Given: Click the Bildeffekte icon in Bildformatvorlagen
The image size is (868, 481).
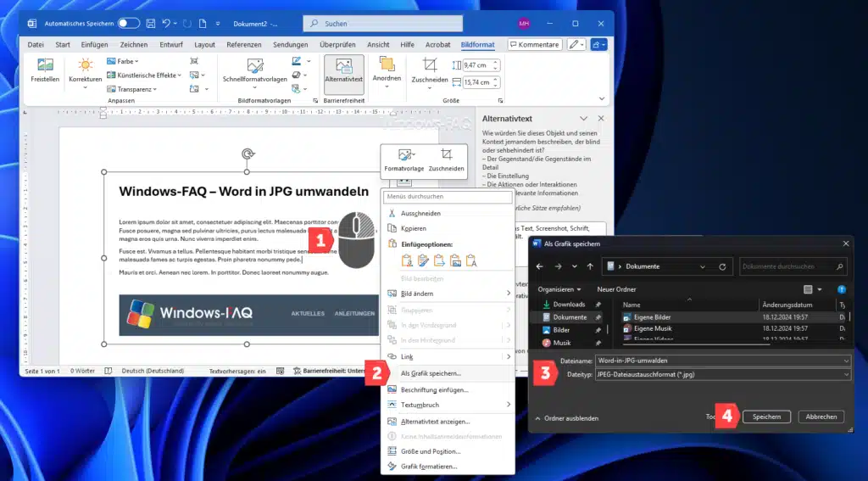Looking at the screenshot, I should click(x=297, y=75).
